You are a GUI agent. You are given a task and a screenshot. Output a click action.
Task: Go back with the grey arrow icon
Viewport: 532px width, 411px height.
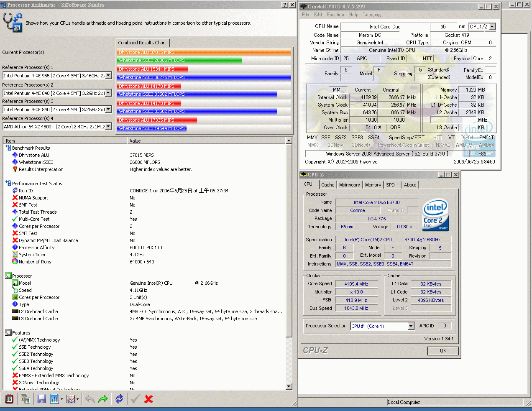pyautogui.click(x=90, y=399)
